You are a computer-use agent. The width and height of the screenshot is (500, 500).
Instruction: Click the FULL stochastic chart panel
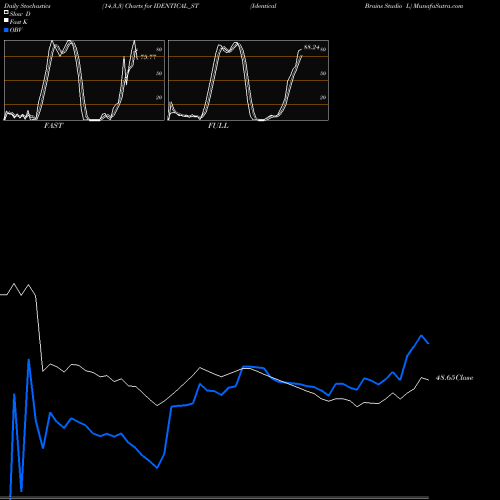tap(248, 80)
